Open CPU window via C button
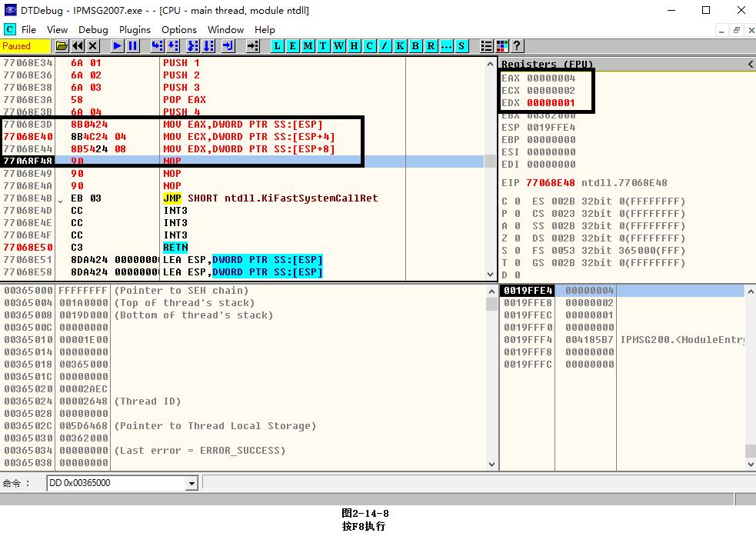Screen dimensions: 756x533 coord(369,46)
